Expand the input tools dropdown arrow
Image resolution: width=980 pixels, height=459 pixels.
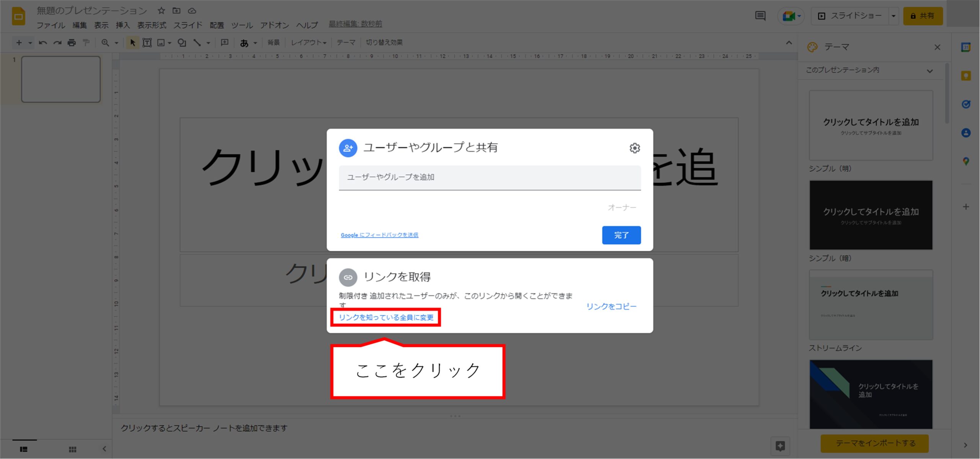point(255,43)
